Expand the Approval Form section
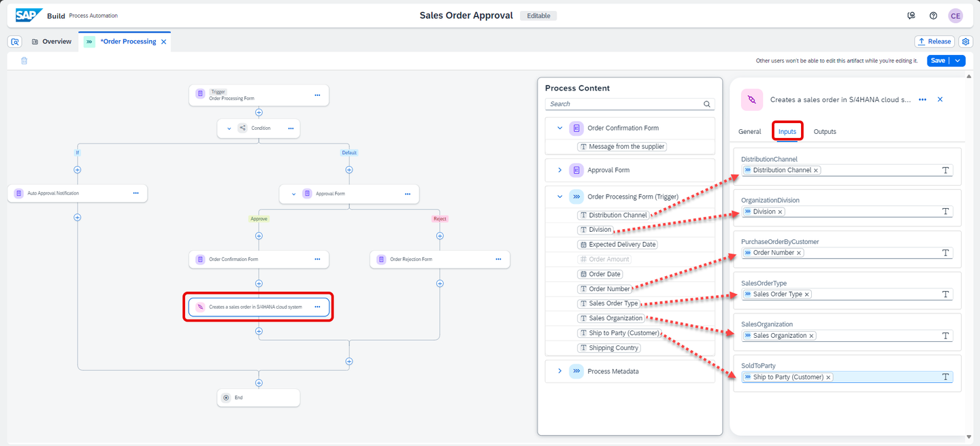 click(x=559, y=170)
